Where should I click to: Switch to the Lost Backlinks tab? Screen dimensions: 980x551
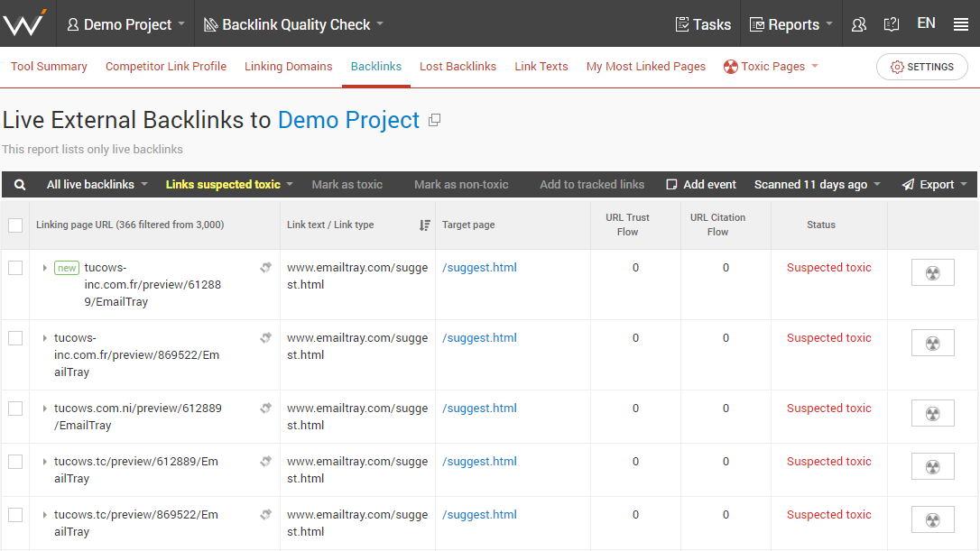[458, 66]
